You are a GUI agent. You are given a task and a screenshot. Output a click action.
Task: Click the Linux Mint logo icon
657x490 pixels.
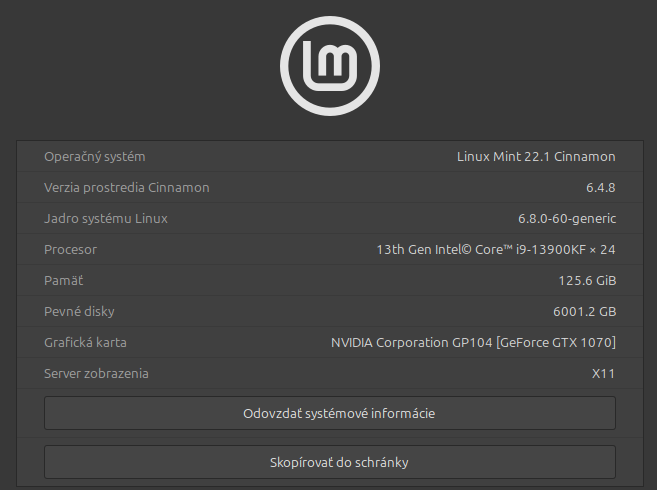[x=330, y=66]
